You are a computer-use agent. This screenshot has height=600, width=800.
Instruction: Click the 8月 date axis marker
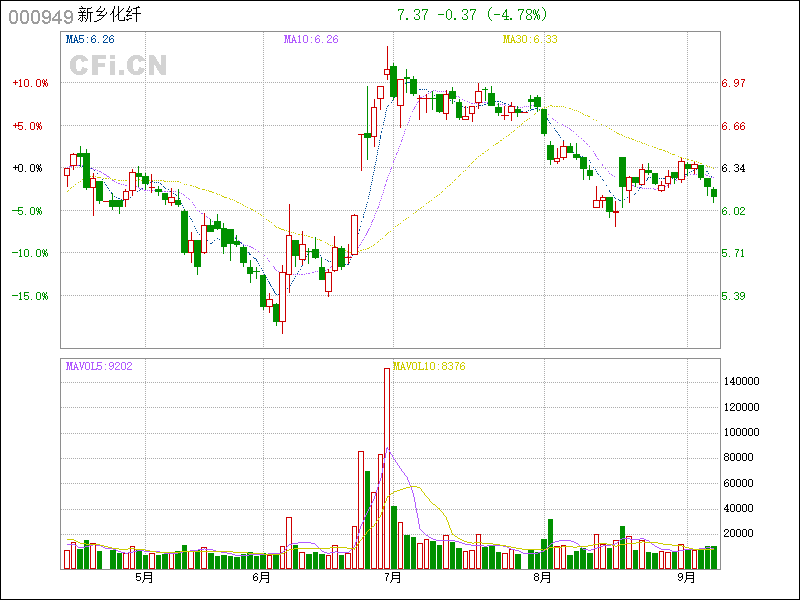(542, 577)
